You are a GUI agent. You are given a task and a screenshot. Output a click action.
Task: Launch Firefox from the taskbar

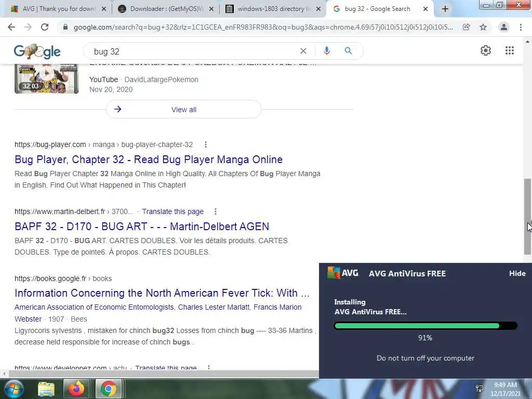[x=76, y=389]
